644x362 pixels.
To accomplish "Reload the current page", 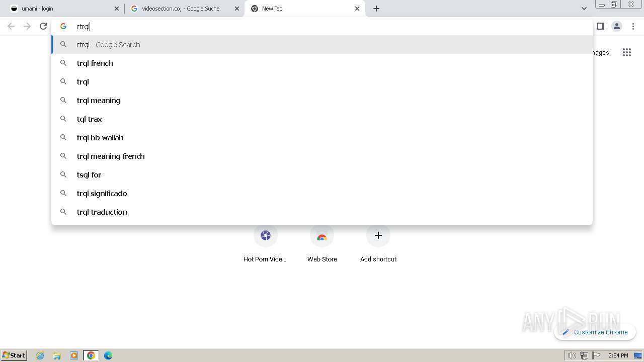I will pyautogui.click(x=43, y=26).
